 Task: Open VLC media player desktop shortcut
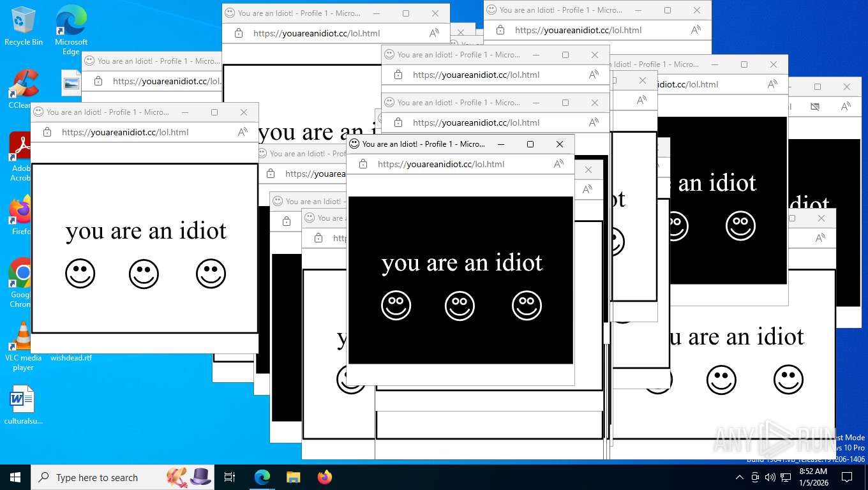point(23,346)
